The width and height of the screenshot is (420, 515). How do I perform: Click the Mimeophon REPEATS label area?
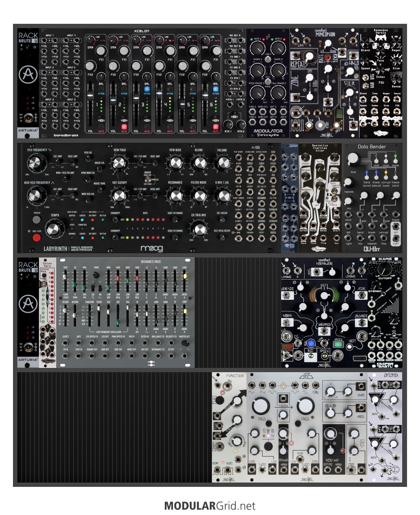(x=298, y=64)
